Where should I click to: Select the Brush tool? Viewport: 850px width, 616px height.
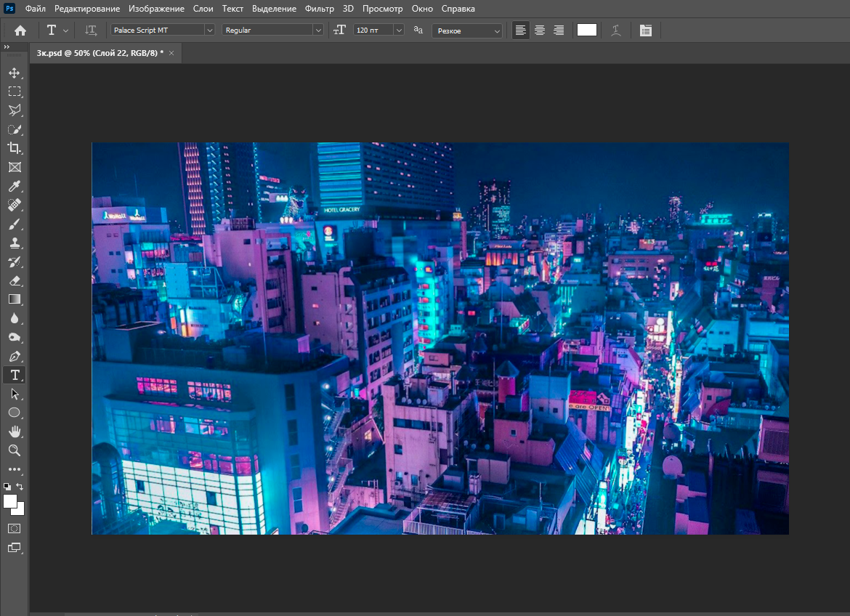[14, 224]
